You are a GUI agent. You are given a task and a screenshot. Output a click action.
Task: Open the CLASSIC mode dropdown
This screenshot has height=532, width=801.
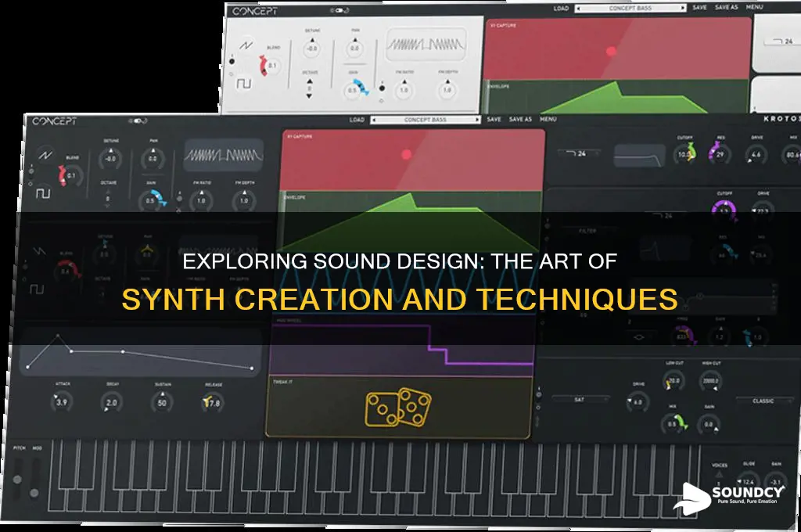765,401
